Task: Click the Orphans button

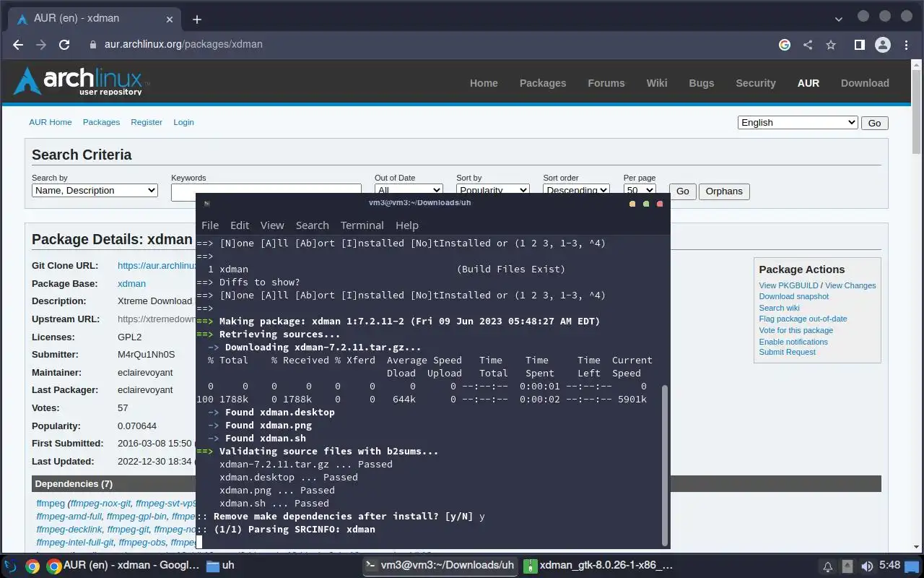Action: tap(724, 191)
